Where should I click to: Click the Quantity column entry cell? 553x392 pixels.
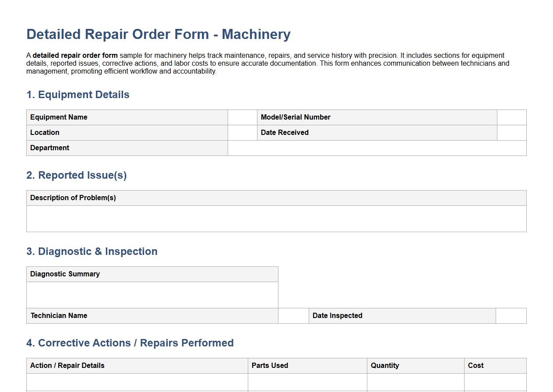click(x=415, y=383)
